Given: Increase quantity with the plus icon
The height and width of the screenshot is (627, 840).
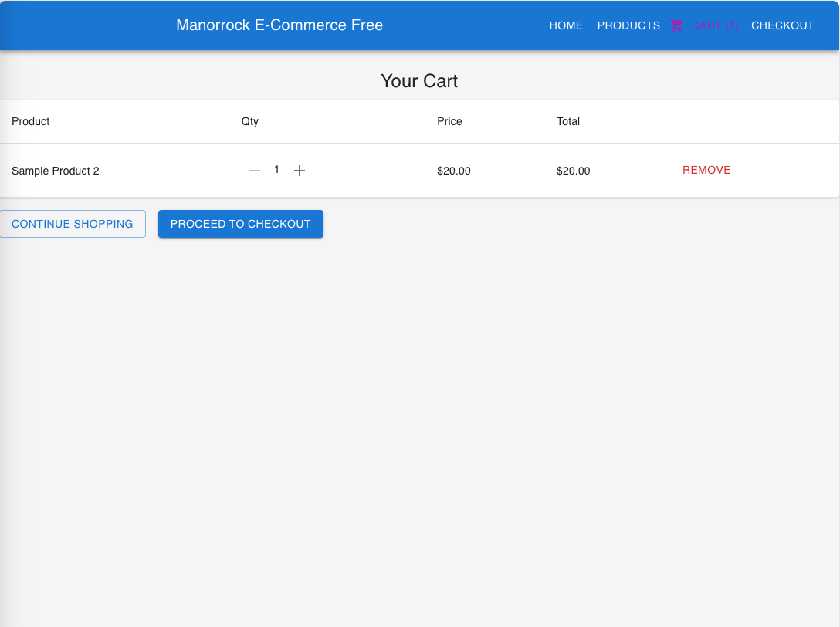Looking at the screenshot, I should [x=300, y=171].
